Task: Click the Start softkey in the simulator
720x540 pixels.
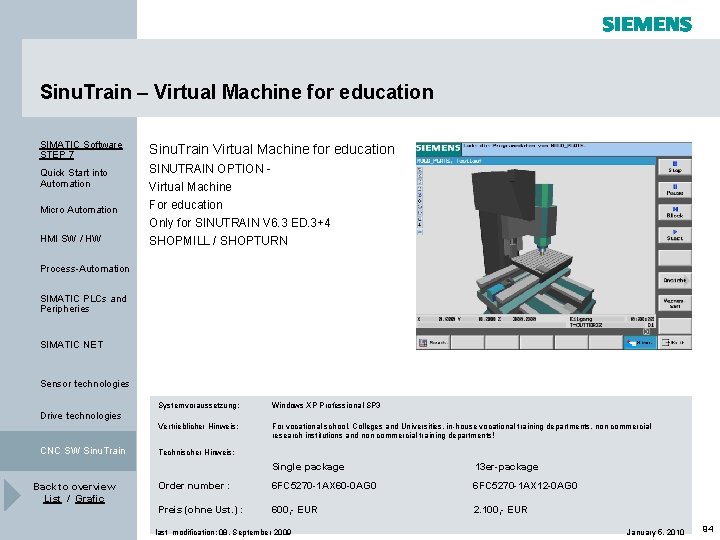Action: coord(675,235)
